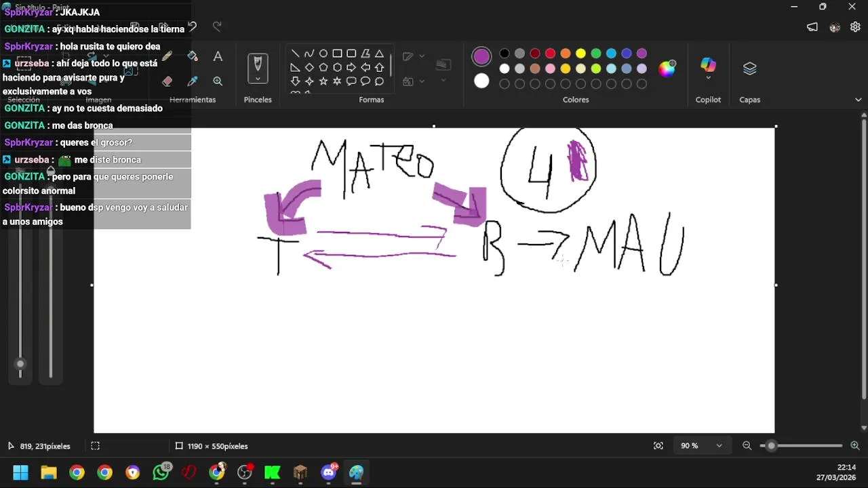Viewport: 868px width, 488px height.
Task: Select the Pencil tool
Action: point(167,56)
